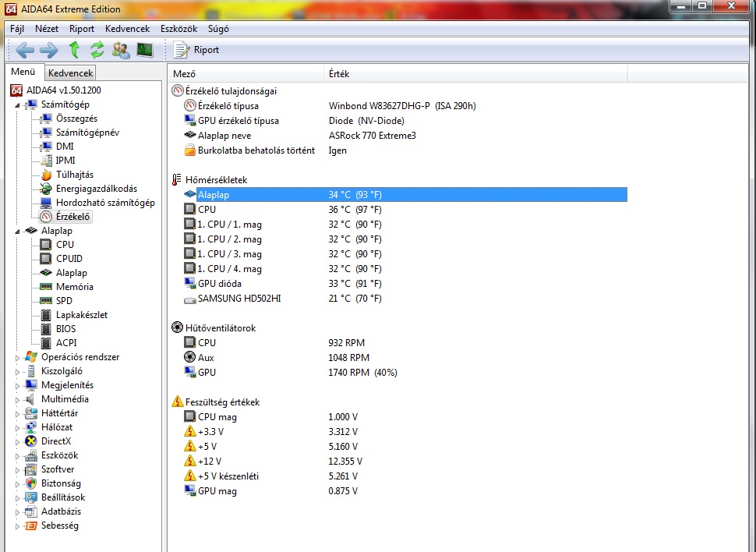Click the ACPI chip icon

46,343
